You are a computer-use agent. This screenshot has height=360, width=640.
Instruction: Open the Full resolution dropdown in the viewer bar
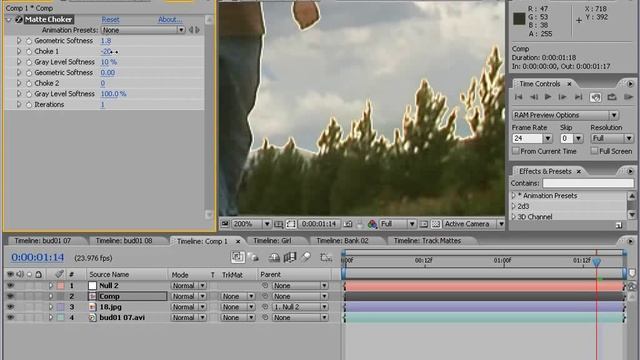click(398, 224)
